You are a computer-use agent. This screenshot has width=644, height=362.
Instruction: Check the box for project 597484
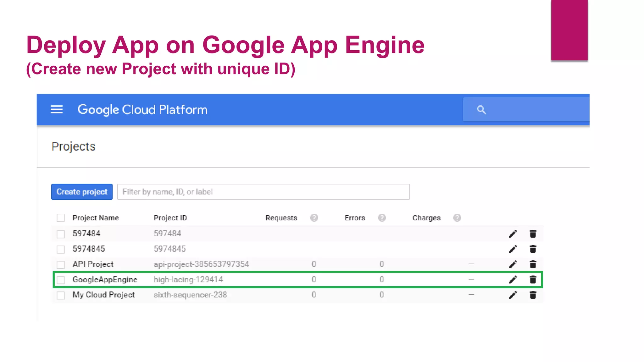click(61, 234)
